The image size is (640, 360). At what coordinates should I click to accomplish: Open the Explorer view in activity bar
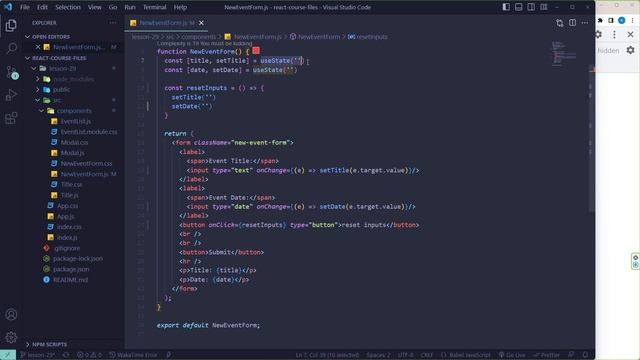point(11,26)
